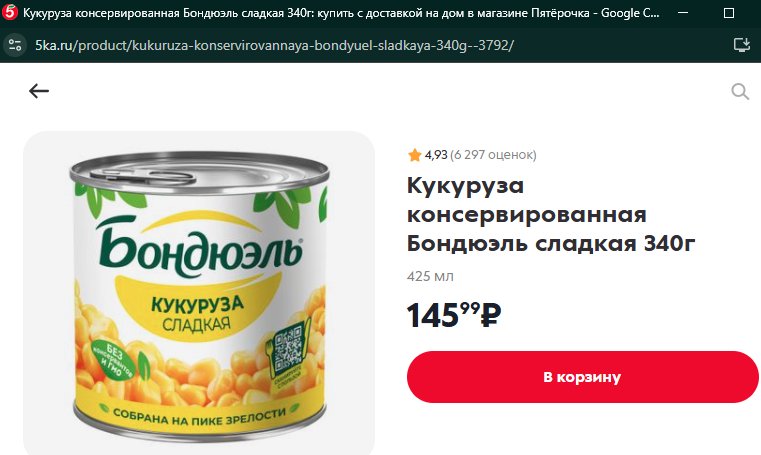This screenshot has height=455, width=761.
Task: Maximize the browser window
Action: click(728, 13)
